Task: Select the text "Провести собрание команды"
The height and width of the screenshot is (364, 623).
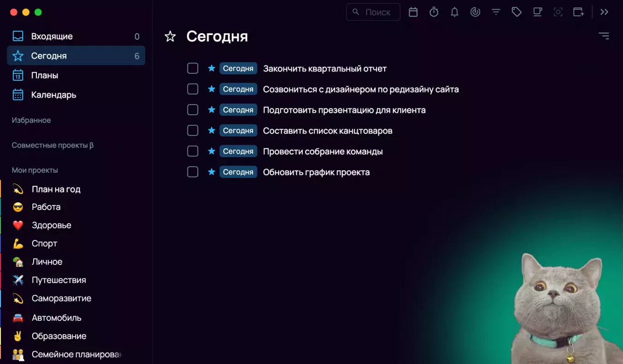Action: (323, 152)
